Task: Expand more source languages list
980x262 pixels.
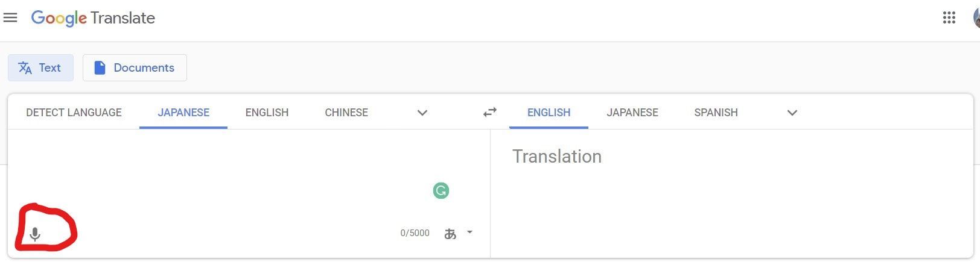Action: 422,113
